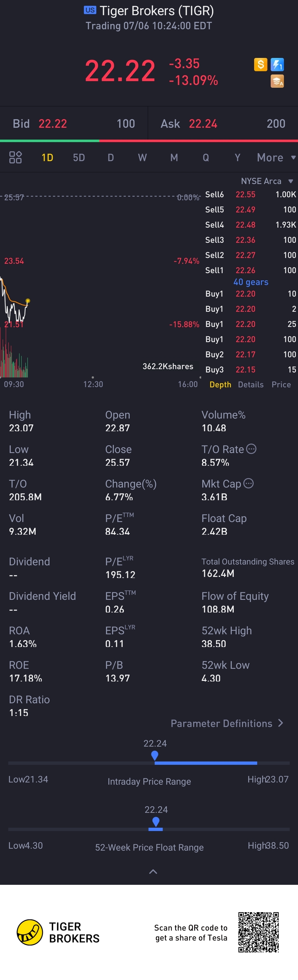Tap the orange dollar sign icon
The width and height of the screenshot is (298, 980).
pos(261,64)
